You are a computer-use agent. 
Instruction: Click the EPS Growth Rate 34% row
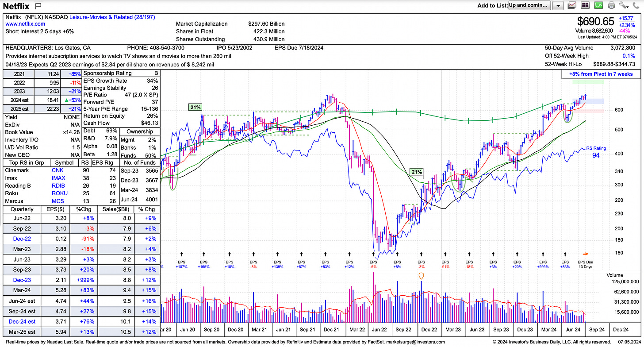tap(121, 81)
